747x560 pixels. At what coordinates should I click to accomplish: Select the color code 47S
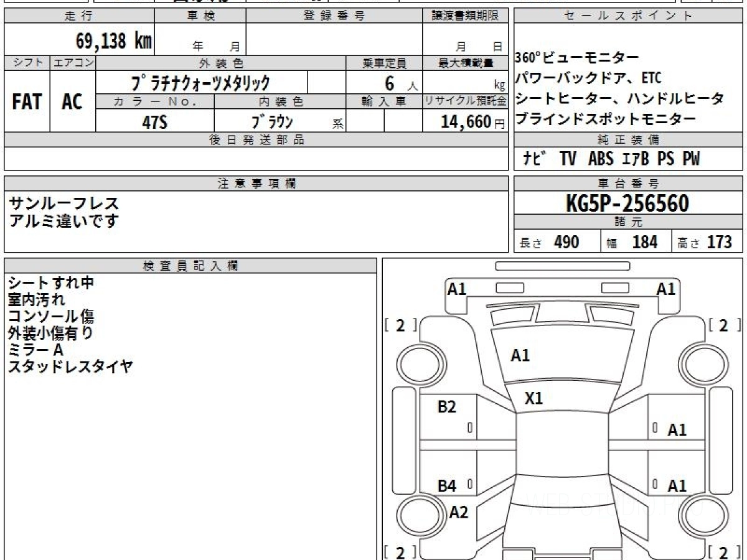pos(154,122)
